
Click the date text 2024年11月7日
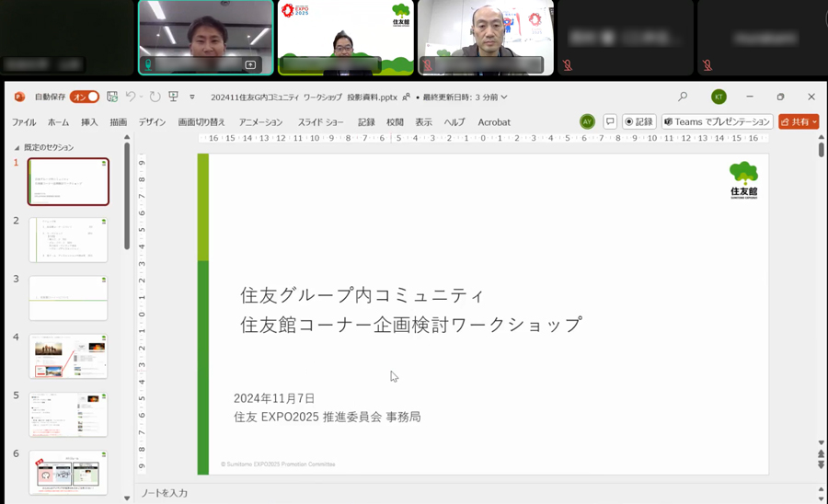[x=274, y=398]
